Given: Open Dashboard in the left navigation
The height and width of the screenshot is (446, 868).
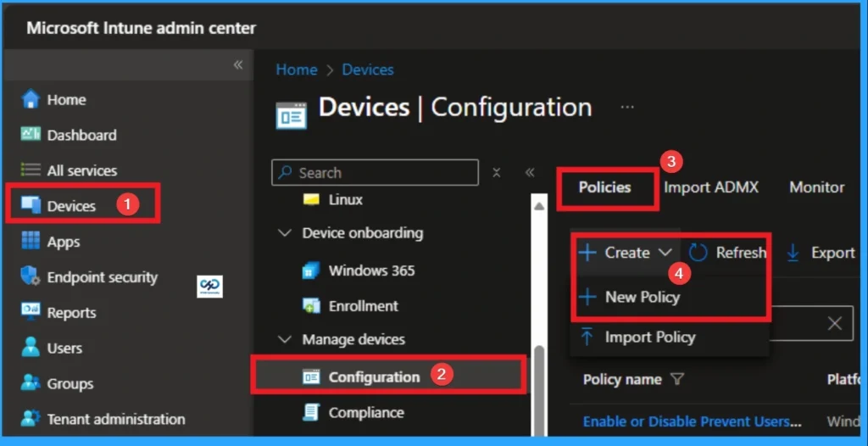Looking at the screenshot, I should [82, 135].
